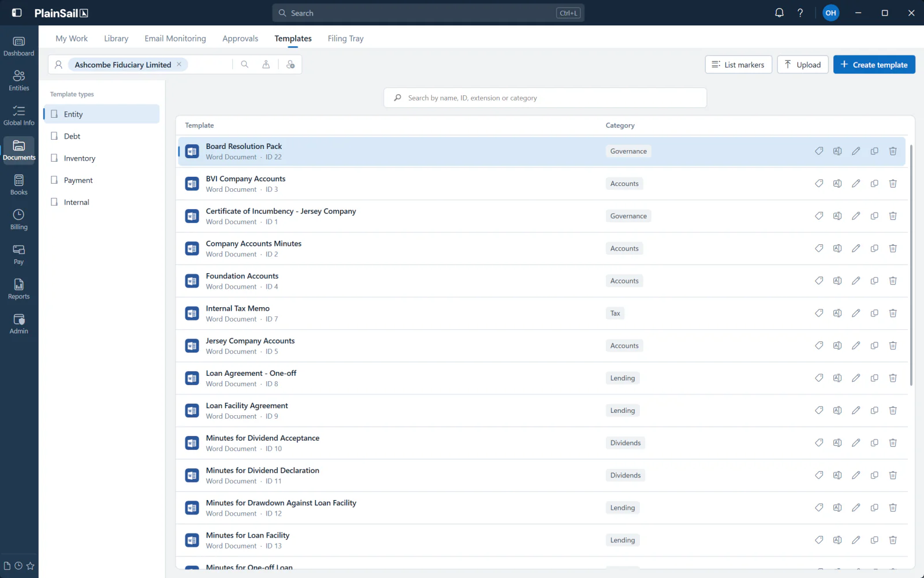Switch to the Library tab
Screen dimensions: 924x578
116,38
